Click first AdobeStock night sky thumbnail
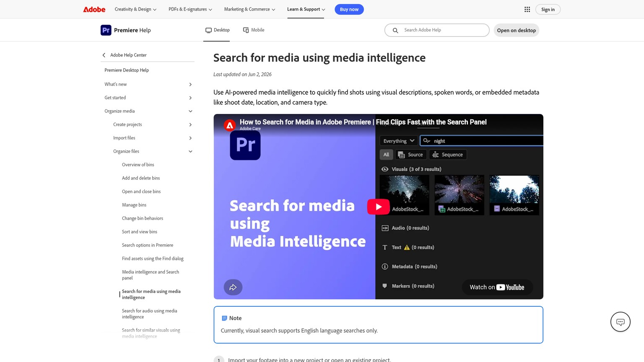The image size is (644, 362). coord(404,195)
